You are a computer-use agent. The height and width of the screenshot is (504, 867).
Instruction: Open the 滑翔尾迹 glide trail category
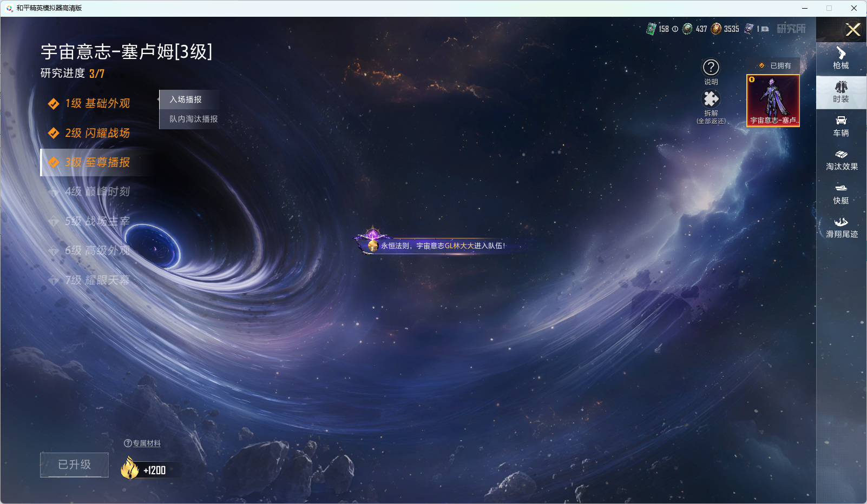point(841,228)
